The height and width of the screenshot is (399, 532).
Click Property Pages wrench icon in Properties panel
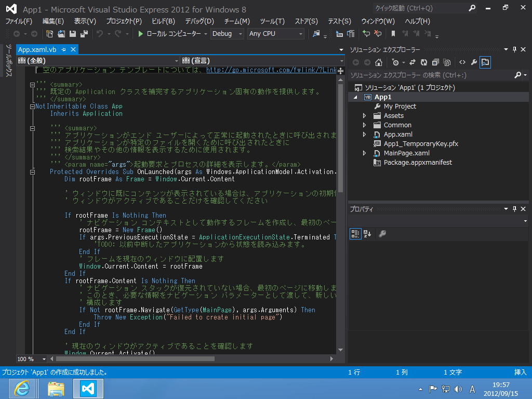pos(382,234)
